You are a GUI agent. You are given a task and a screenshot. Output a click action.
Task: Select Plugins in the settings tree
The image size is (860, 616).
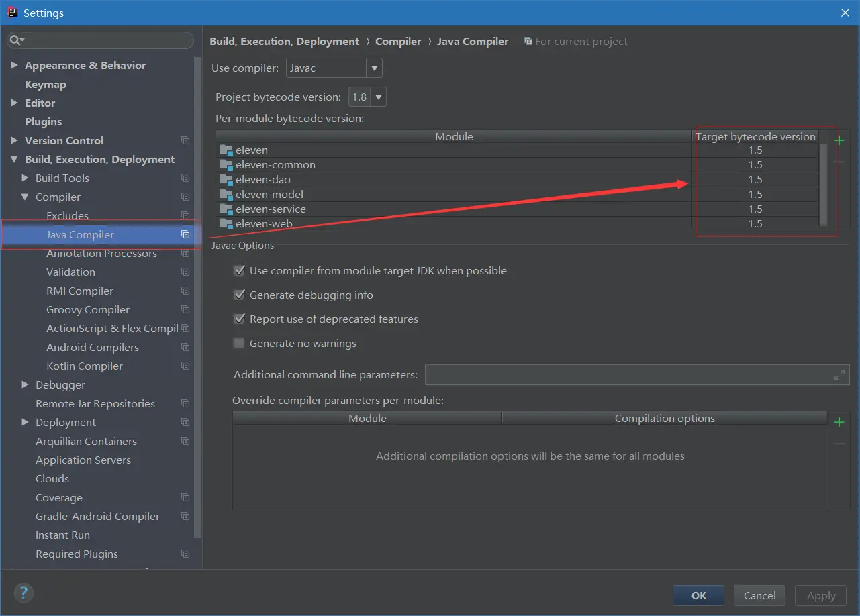(44, 122)
